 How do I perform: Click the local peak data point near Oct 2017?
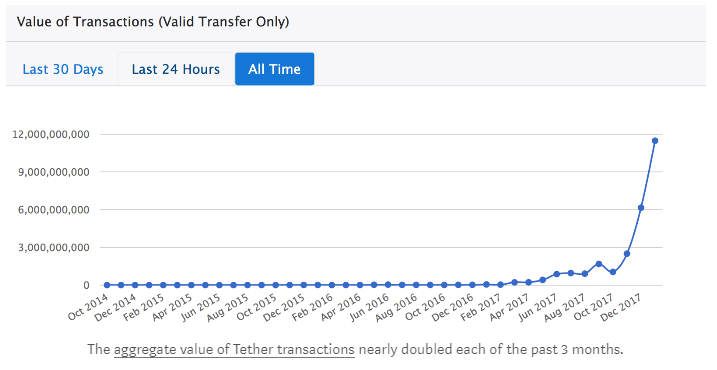(x=599, y=264)
